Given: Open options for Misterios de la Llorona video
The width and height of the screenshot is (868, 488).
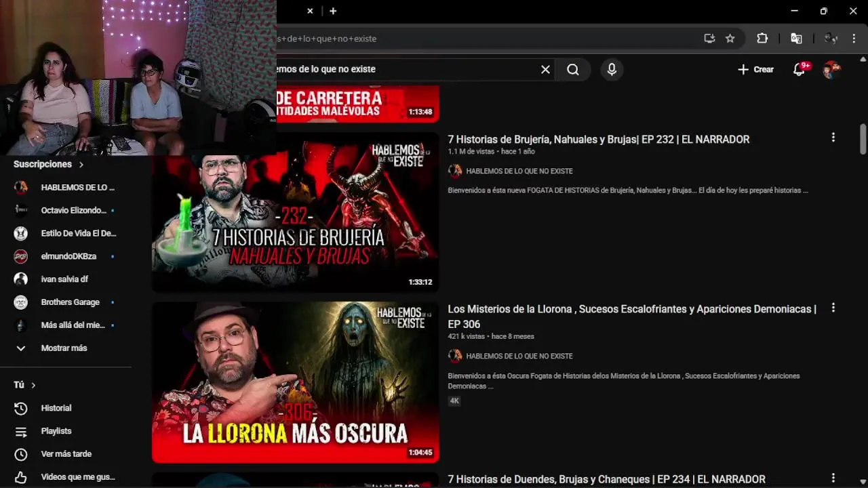Looking at the screenshot, I should coord(833,308).
